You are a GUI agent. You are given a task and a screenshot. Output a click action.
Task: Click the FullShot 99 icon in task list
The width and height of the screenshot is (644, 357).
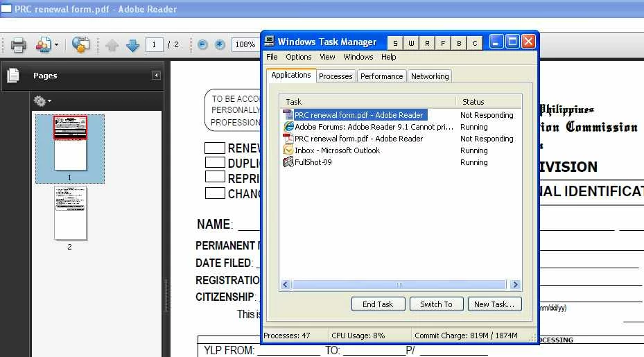[x=288, y=162]
